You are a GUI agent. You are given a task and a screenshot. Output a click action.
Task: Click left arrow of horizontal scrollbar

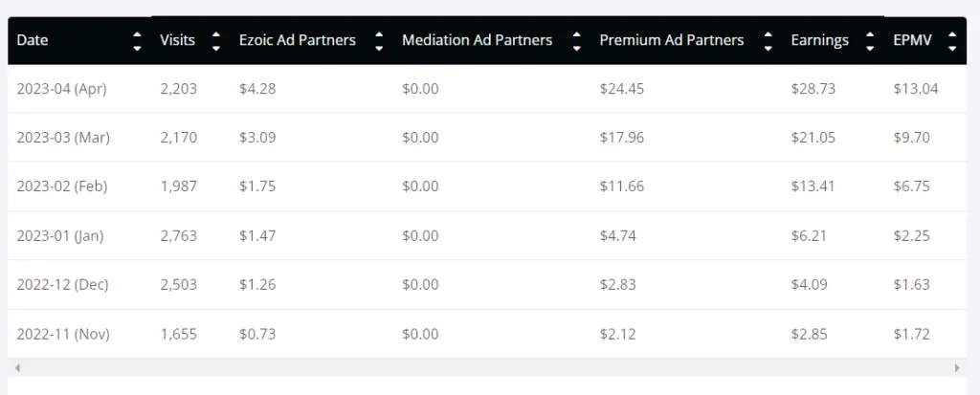point(17,368)
